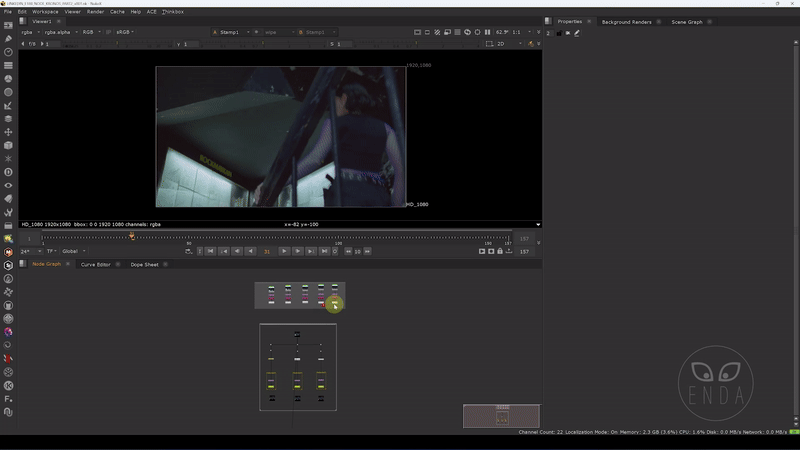The height and width of the screenshot is (450, 800).
Task: Click the node graph minimap thumbnail
Action: [501, 416]
